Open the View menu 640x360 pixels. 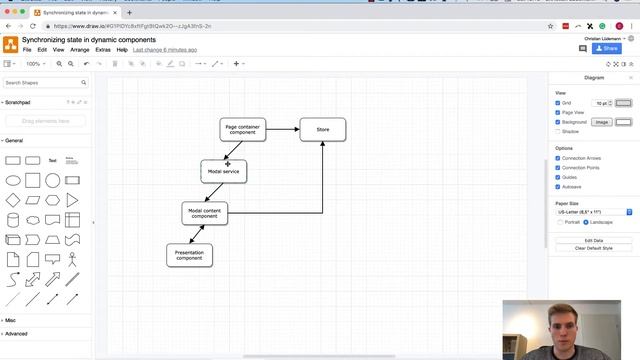[x=58, y=50]
